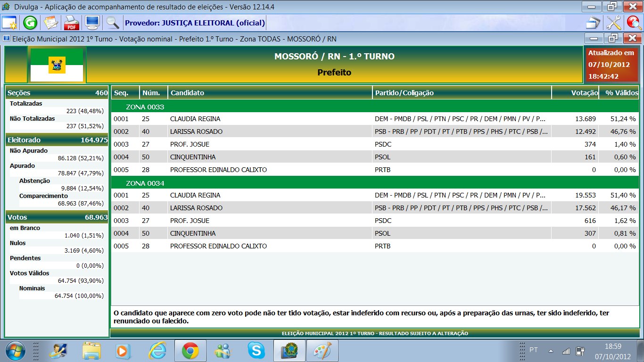This screenshot has height=362, width=644.
Task: Open the notes and pencil toolbar icon
Action: [50, 23]
